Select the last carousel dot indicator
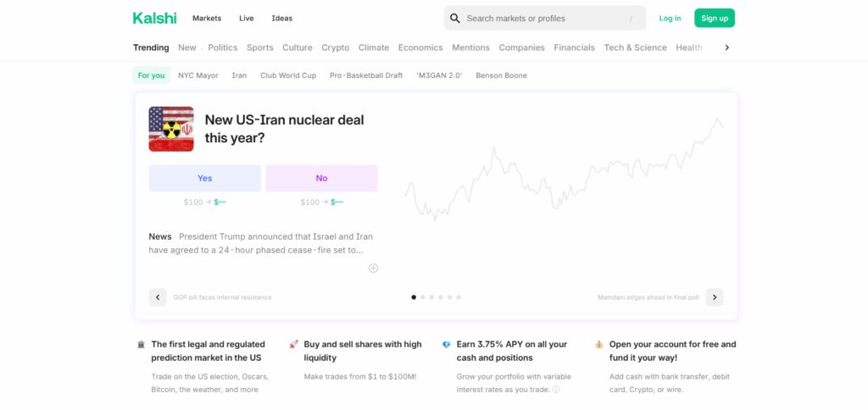868x410 pixels. tap(459, 297)
